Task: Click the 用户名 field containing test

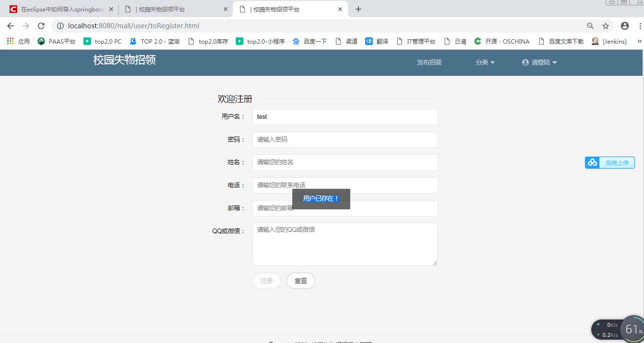Action: (x=345, y=117)
